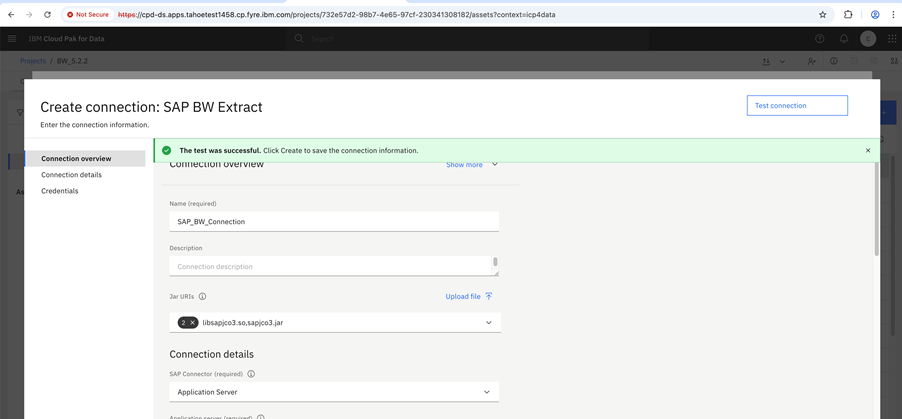Click the Connection description text area
Image resolution: width=902 pixels, height=419 pixels.
[330, 266]
